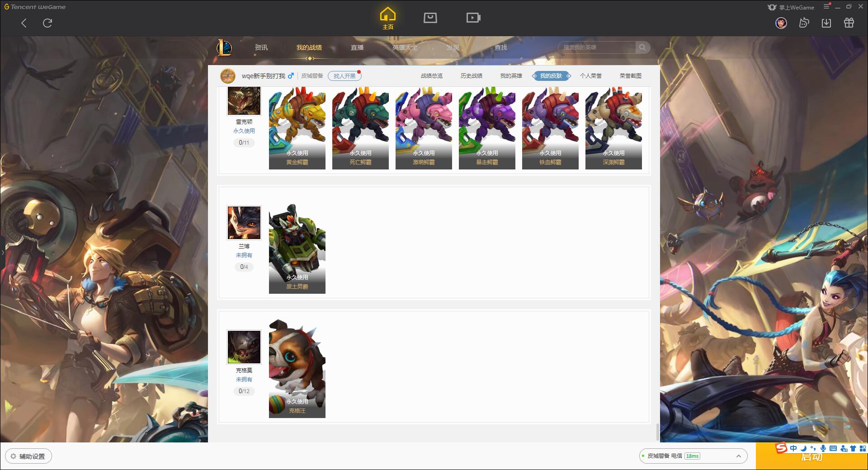Open the Sogou toolbox grid icon
The height and width of the screenshot is (470, 868).
[863, 448]
